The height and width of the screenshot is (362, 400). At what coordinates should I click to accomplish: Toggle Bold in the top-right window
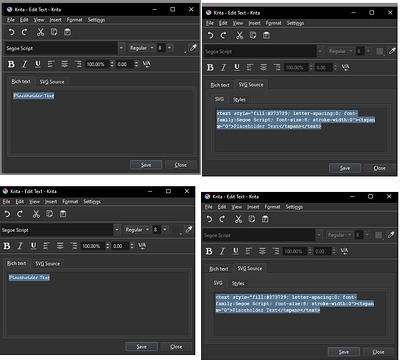(x=210, y=67)
